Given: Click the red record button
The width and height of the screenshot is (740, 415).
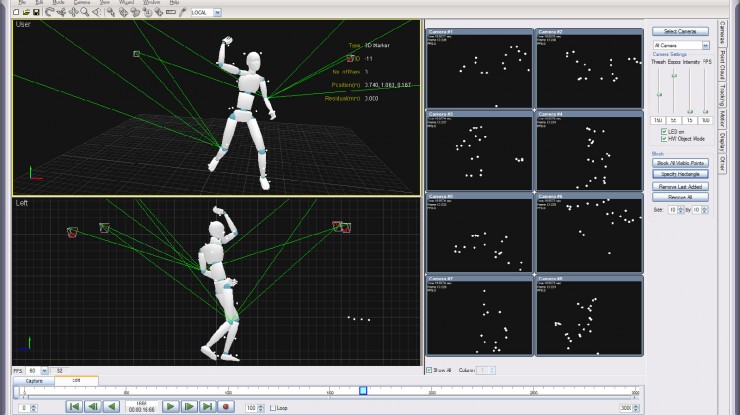Looking at the screenshot, I should click(226, 407).
